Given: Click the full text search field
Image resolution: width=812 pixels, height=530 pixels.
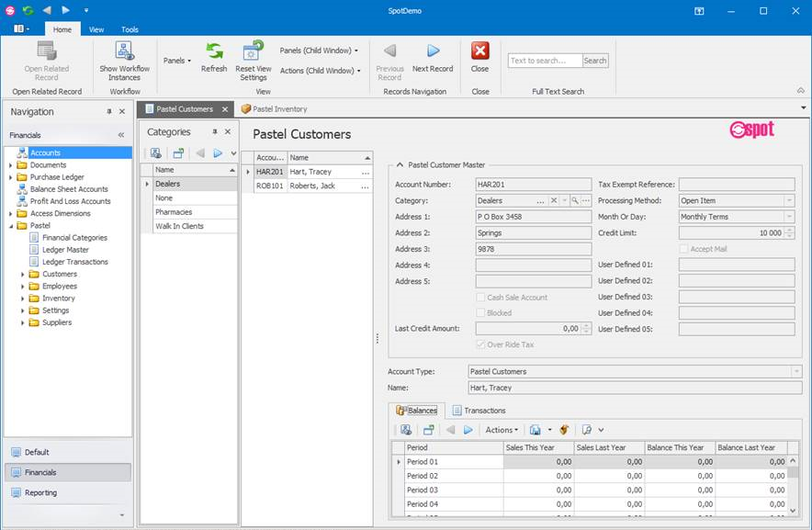Looking at the screenshot, I should click(545, 61).
